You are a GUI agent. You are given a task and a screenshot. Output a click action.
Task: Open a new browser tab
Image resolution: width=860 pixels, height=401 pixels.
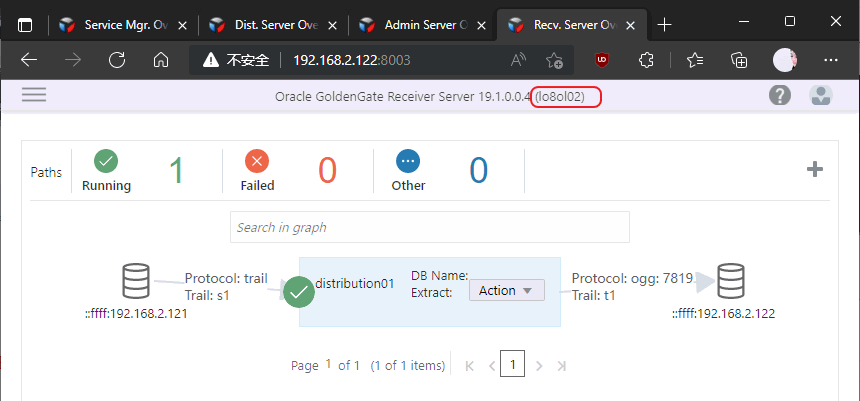(x=664, y=25)
